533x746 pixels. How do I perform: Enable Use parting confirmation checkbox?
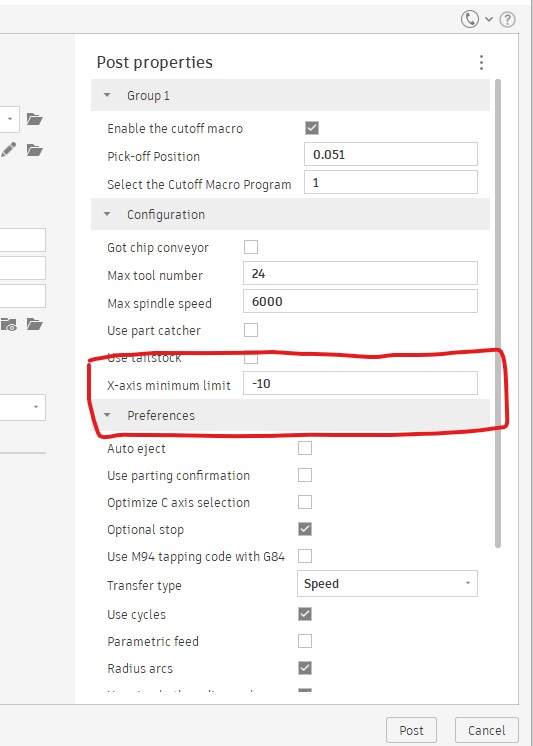[305, 475]
